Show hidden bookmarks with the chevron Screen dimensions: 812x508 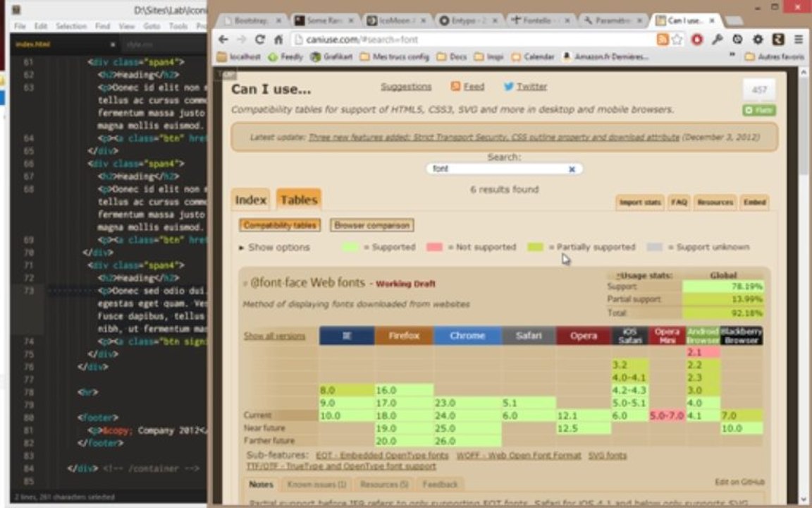[x=732, y=55]
